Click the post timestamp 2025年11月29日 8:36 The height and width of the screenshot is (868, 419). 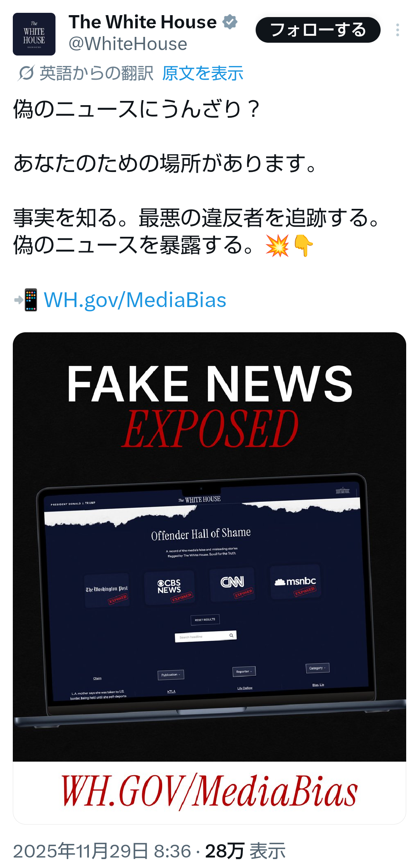point(102,851)
